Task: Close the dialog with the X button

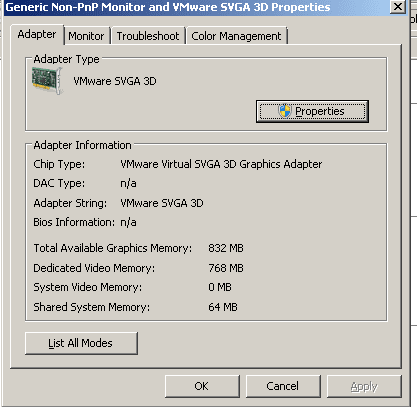Action: pyautogui.click(x=398, y=7)
